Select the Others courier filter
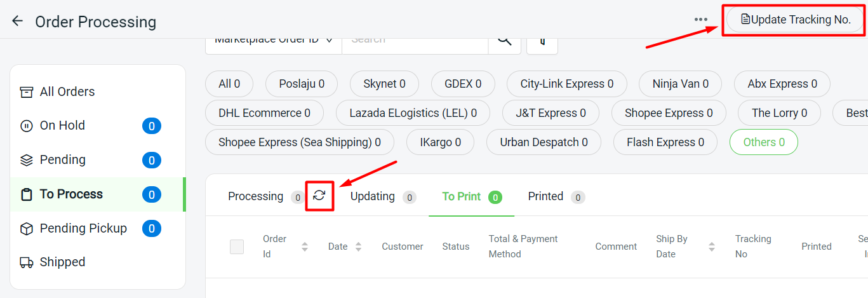This screenshot has height=298, width=868. [x=763, y=142]
